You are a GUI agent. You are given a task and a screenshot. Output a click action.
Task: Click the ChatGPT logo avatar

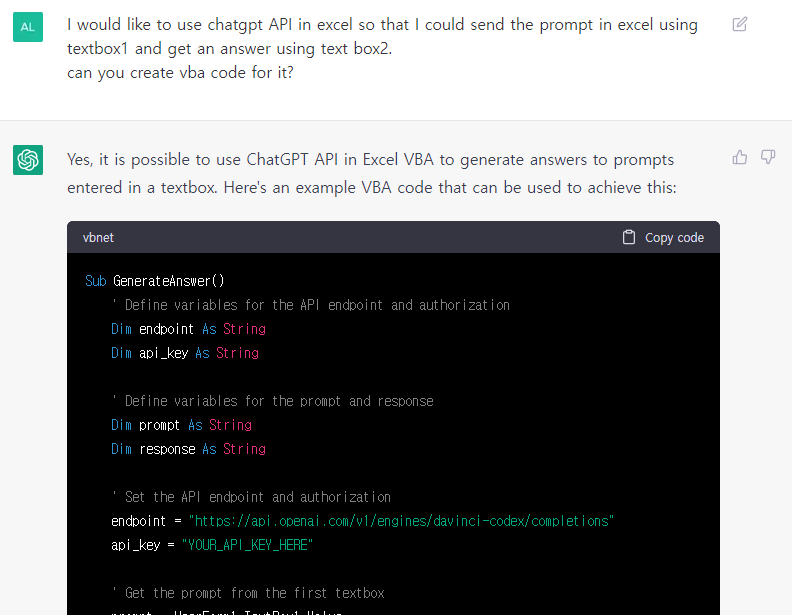(x=28, y=160)
